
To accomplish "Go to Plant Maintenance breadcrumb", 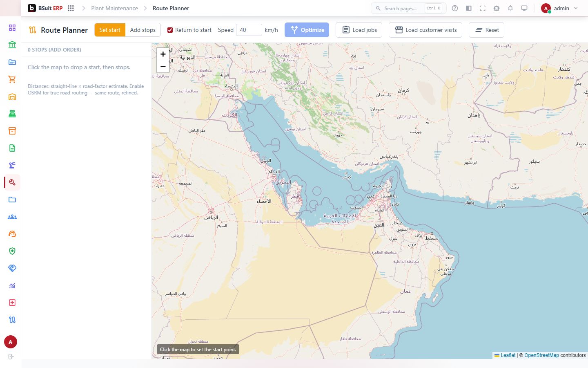I will pyautogui.click(x=114, y=8).
